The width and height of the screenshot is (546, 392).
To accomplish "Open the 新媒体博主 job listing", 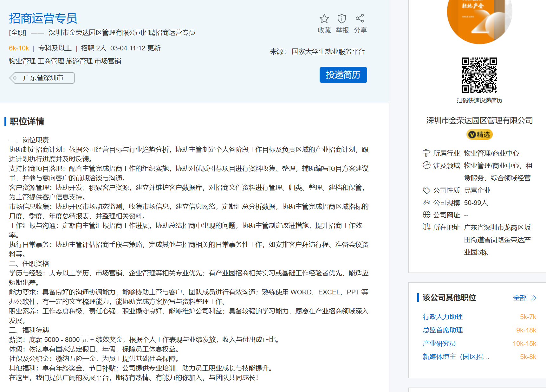I will pos(456,357).
